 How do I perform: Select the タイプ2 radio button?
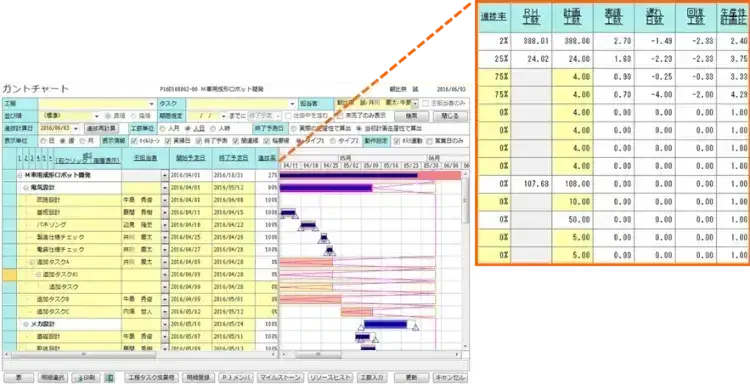[333, 141]
